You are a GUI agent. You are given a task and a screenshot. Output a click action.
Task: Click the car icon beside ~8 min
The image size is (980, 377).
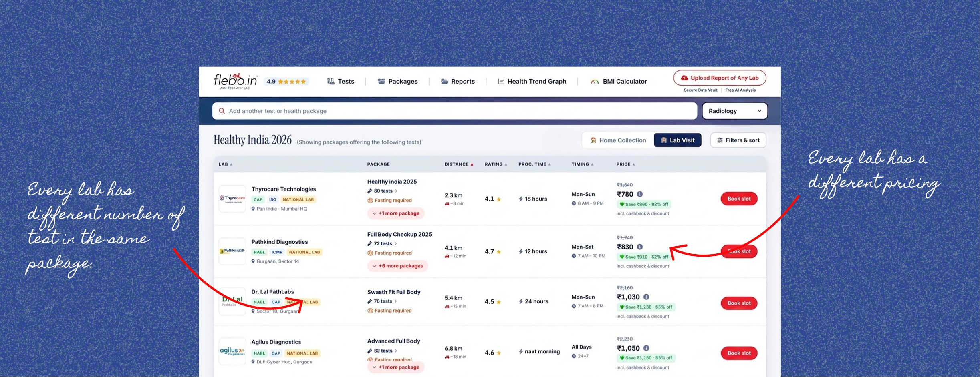click(x=447, y=204)
